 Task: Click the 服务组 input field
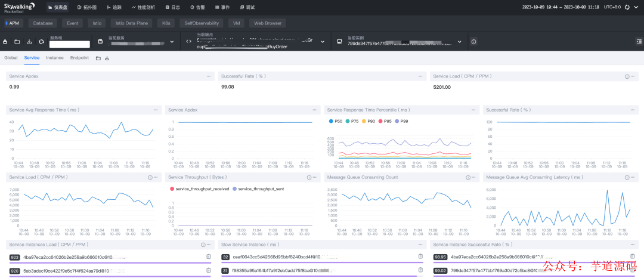[69, 44]
